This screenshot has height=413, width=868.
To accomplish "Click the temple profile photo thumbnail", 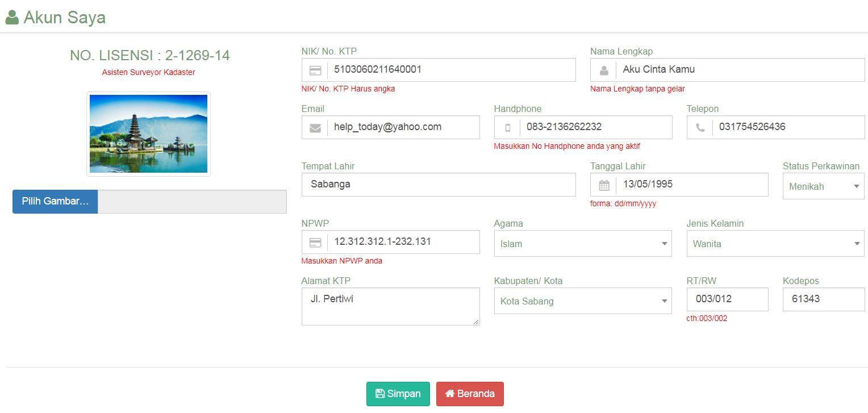I will pyautogui.click(x=148, y=134).
